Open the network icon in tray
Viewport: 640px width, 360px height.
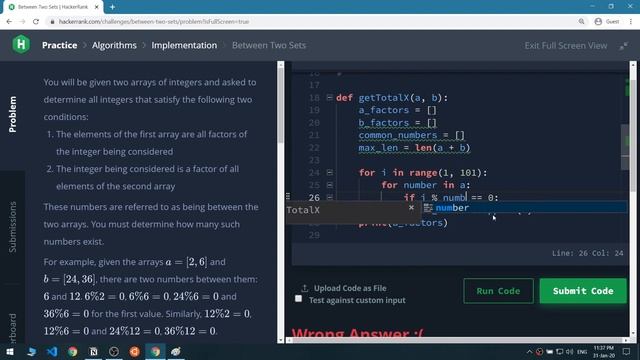(560, 352)
